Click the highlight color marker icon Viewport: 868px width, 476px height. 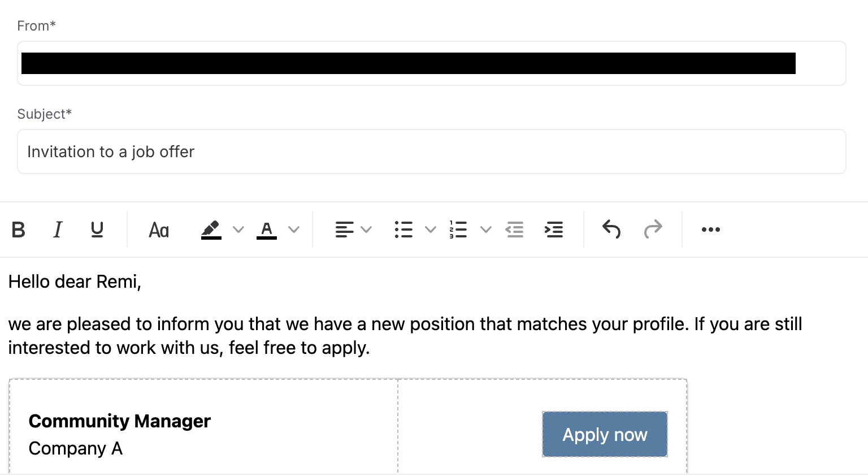(211, 230)
